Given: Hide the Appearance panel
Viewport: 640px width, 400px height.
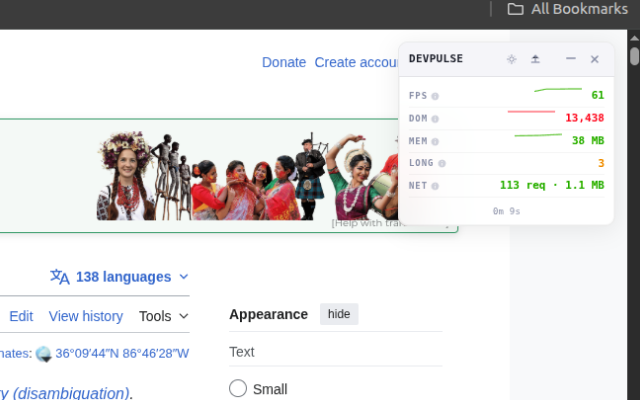Looking at the screenshot, I should click(x=339, y=314).
